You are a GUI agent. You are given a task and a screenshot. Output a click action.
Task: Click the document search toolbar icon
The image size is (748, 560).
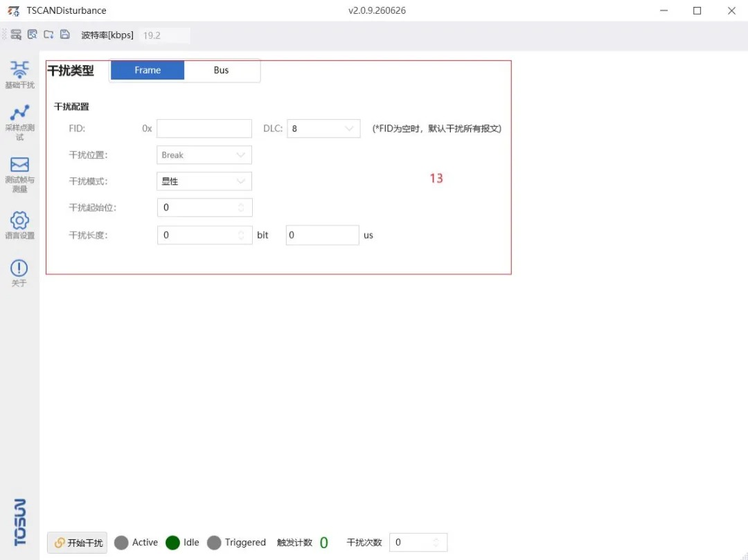click(32, 35)
